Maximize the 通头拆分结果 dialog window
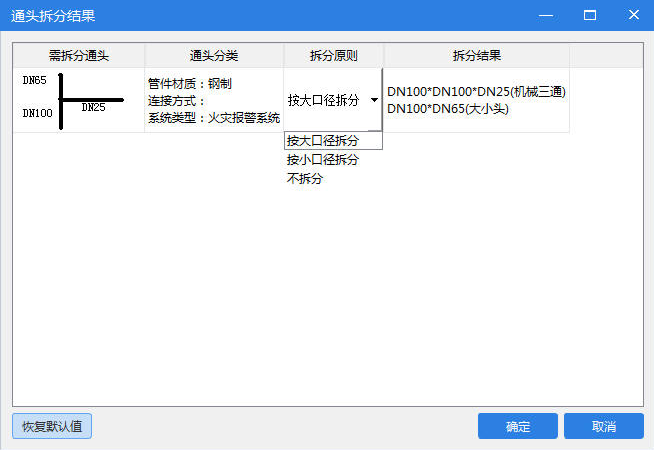 (x=590, y=16)
